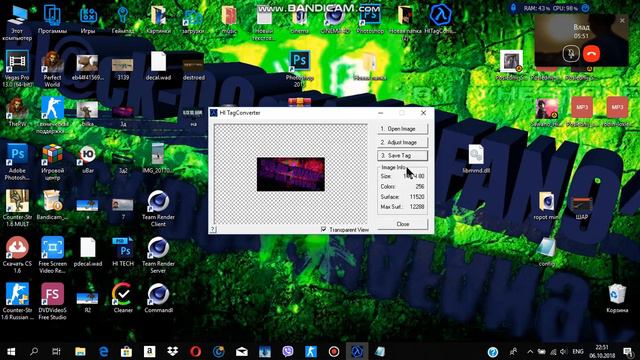Select the image preview thumbnail in TagConverter
Image resolution: width=640 pixels, height=360 pixels.
[x=291, y=174]
